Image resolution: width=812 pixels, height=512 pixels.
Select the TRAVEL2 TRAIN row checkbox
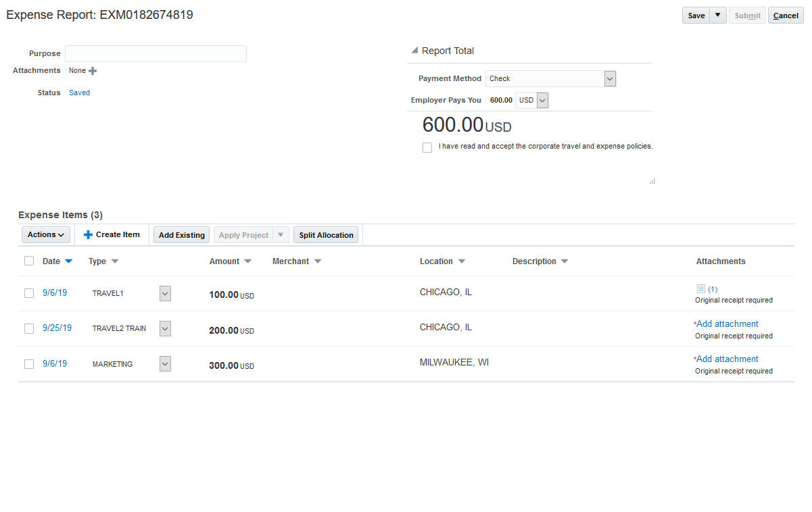29,328
